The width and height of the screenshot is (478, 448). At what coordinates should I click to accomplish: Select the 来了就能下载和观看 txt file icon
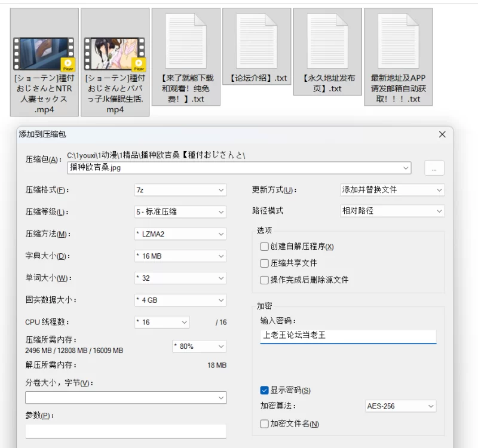coord(186,41)
